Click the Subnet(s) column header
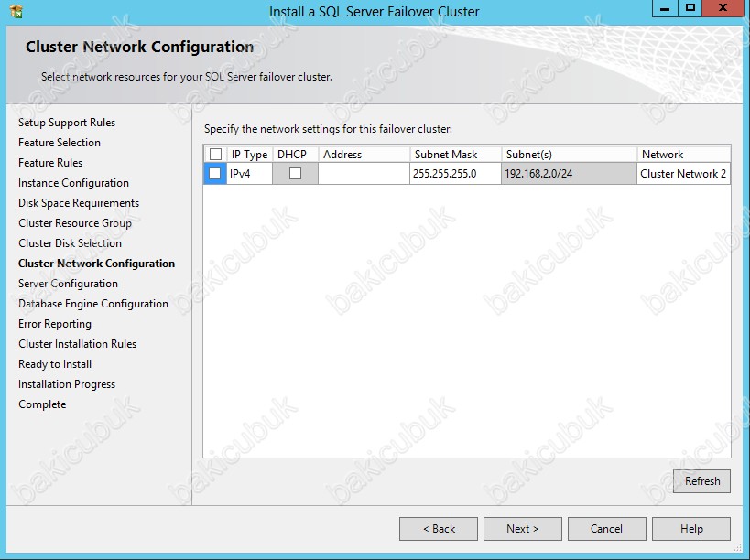Viewport: 750px width, 560px height. (568, 155)
